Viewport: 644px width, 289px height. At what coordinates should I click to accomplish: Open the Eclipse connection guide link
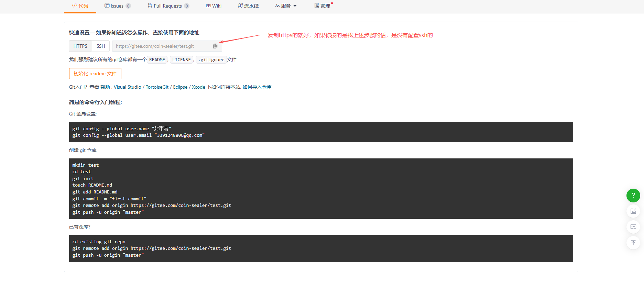[x=181, y=87]
